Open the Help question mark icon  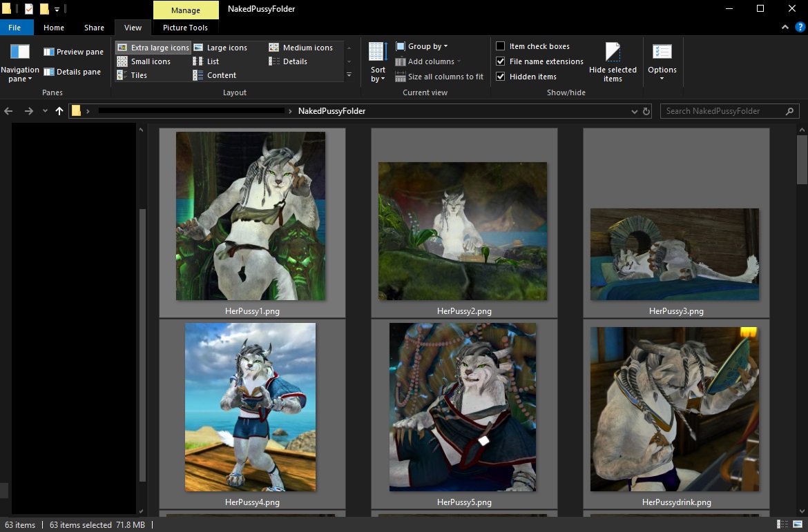click(800, 28)
